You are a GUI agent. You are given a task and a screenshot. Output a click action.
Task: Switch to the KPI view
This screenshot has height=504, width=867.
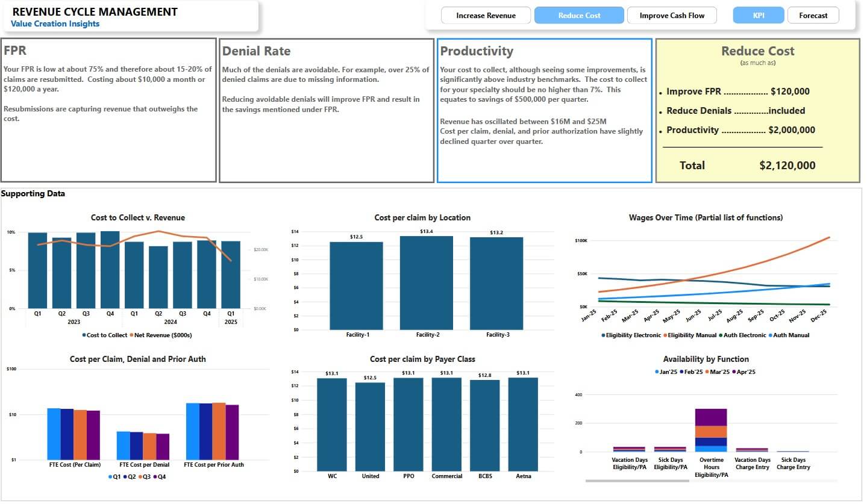[759, 16]
